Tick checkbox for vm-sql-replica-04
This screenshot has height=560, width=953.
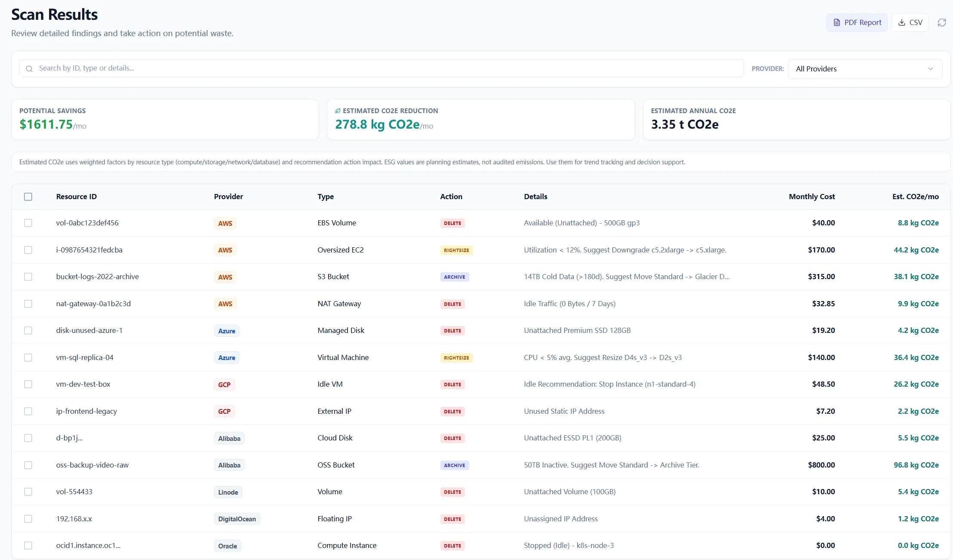28,357
